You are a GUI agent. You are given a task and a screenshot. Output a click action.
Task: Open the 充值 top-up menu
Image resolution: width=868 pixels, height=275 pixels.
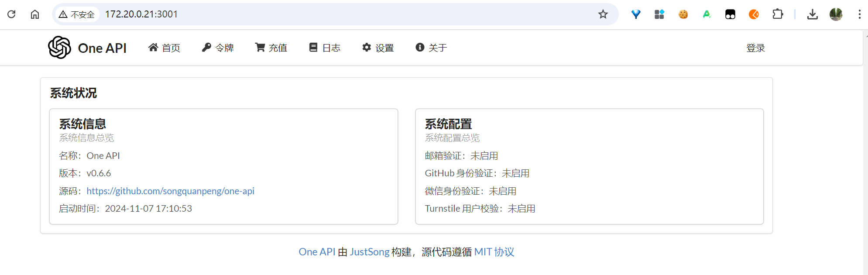271,48
